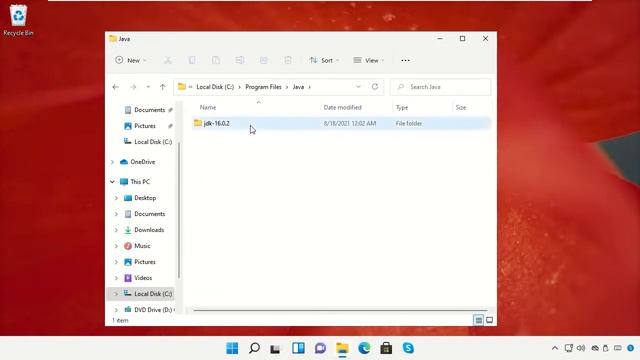Click the Rename icon in toolbar
The height and width of the screenshot is (360, 640).
(240, 60)
